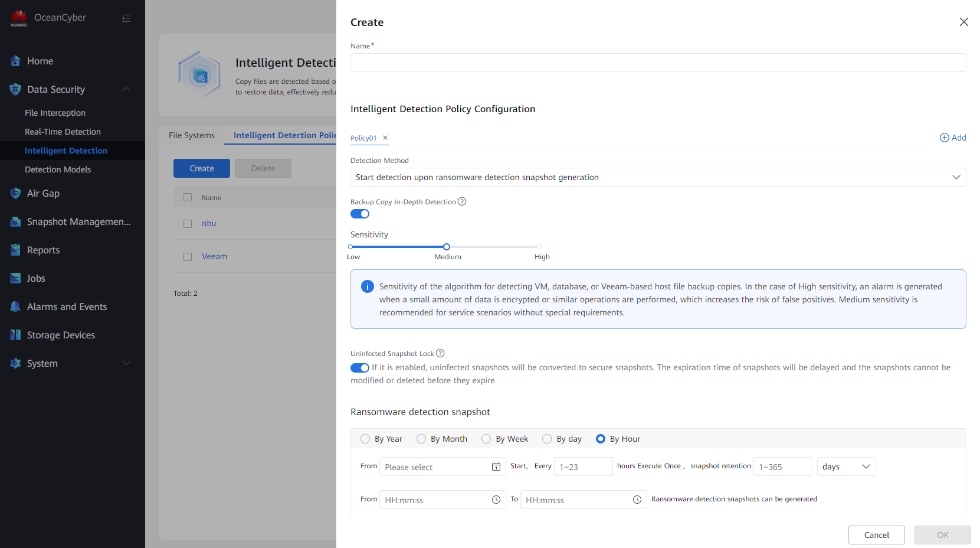
Task: Click the sidebar collapse icon beside OceanCyber
Action: [126, 18]
